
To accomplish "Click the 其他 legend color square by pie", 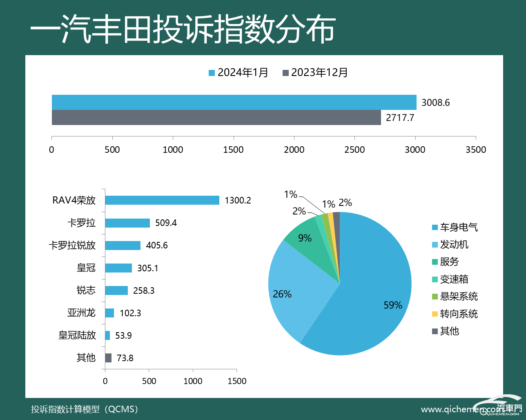I will click(x=435, y=331).
